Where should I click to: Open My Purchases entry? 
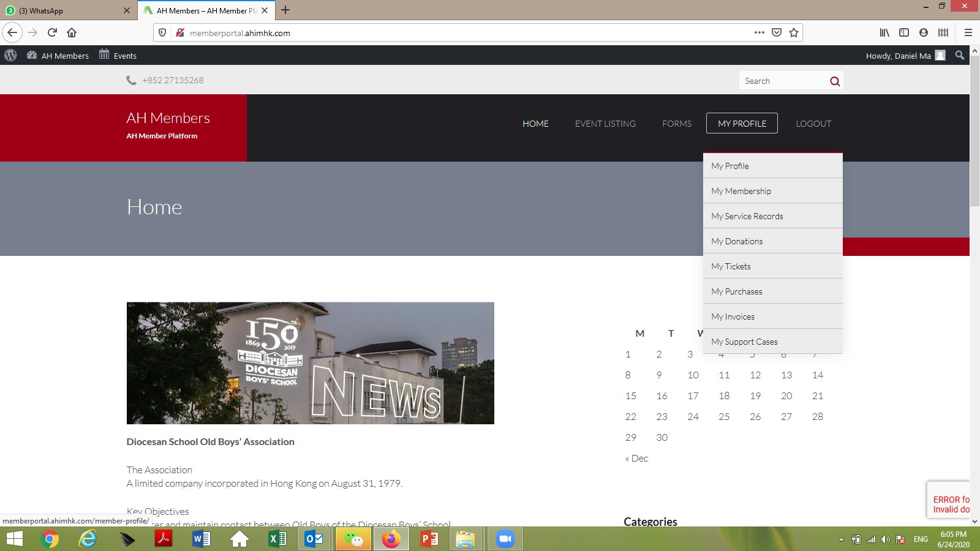point(773,291)
